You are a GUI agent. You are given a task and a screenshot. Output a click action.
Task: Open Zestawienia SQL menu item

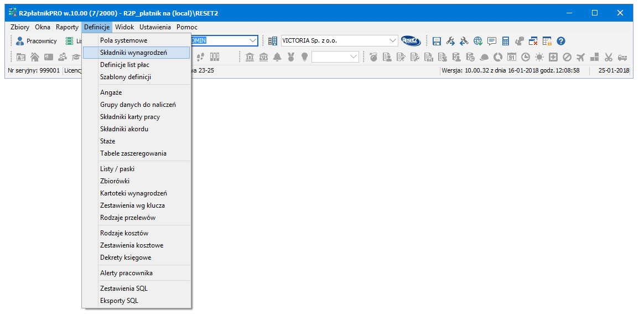pyautogui.click(x=124, y=289)
